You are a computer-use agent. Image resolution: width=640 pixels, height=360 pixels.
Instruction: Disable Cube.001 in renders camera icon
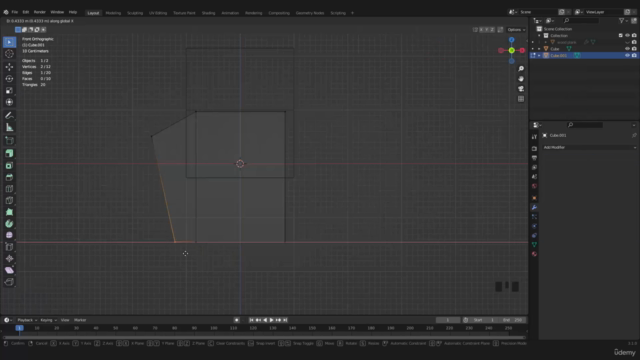tap(634, 56)
